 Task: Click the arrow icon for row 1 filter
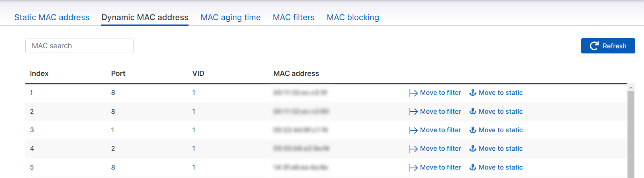[x=413, y=93]
